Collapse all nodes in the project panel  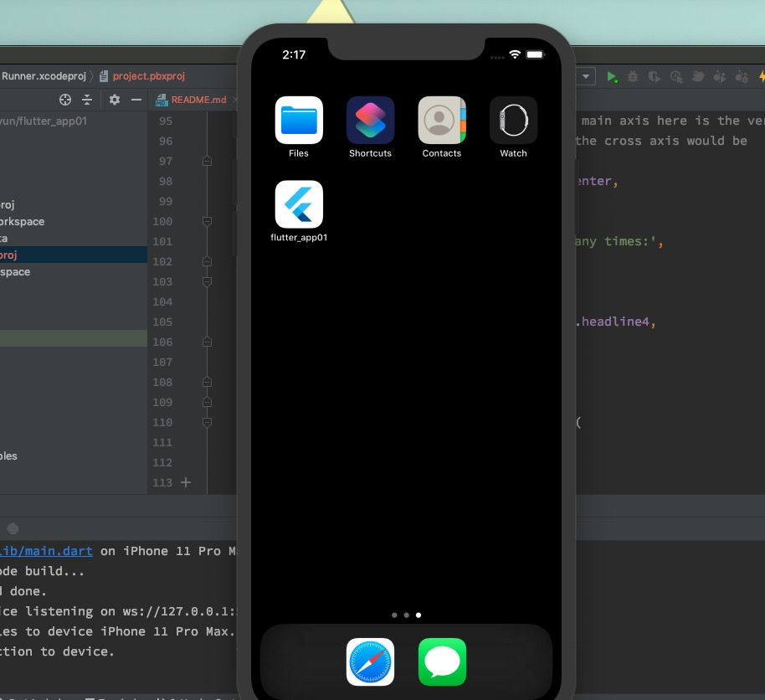87,100
